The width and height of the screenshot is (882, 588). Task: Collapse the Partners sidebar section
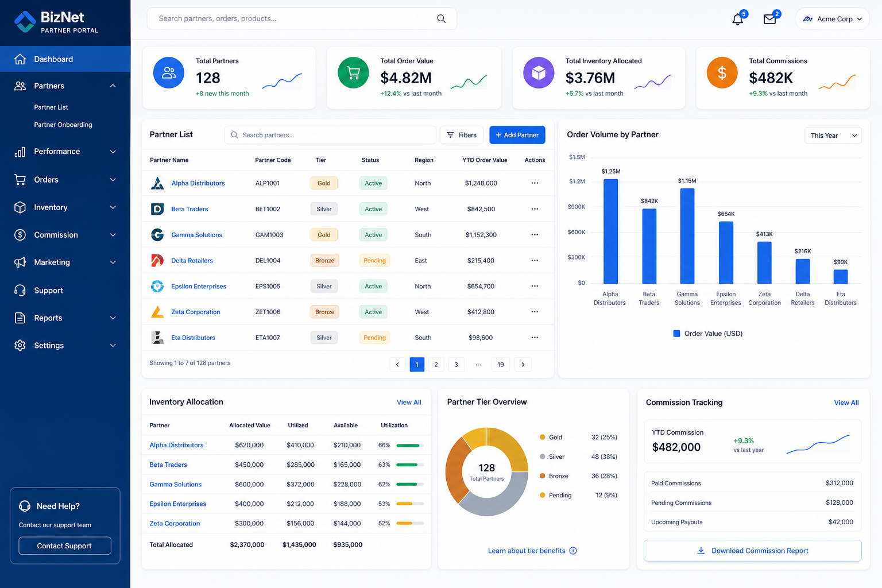click(x=113, y=86)
